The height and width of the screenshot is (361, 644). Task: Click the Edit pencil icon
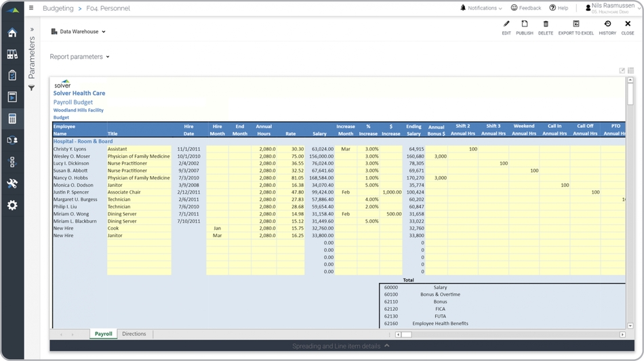point(506,27)
